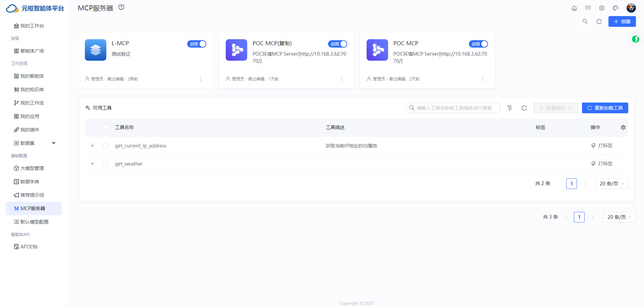Check the get_weather row checkbox

(106, 164)
